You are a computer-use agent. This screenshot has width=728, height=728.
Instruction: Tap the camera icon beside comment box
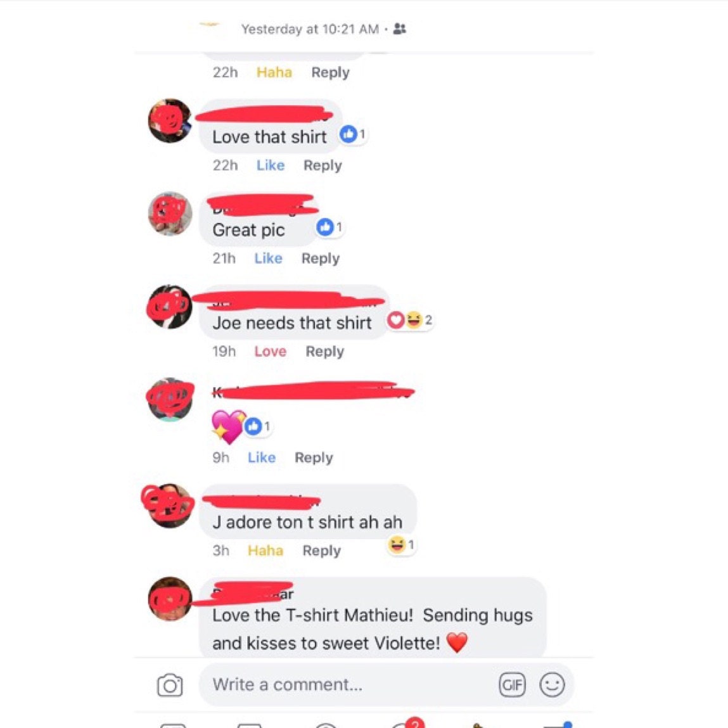coord(169,685)
